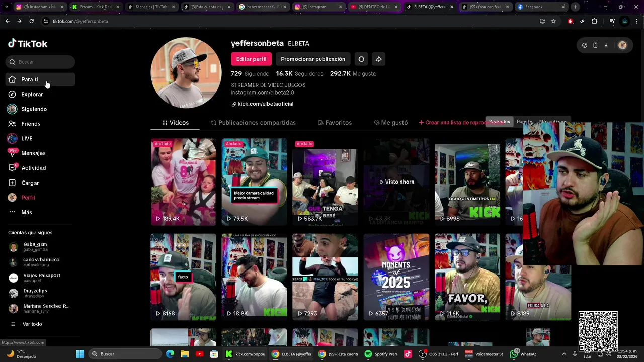
Task: Open the profile avatar menu top right
Action: tap(622, 45)
